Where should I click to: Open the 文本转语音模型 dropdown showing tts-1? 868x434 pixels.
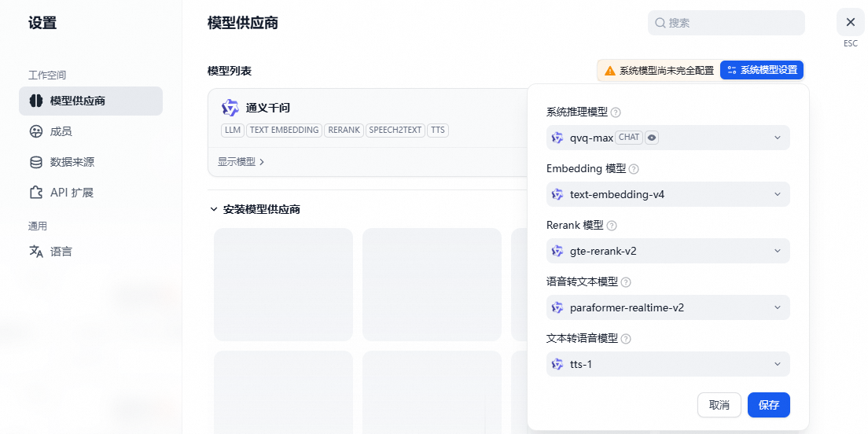pos(668,364)
